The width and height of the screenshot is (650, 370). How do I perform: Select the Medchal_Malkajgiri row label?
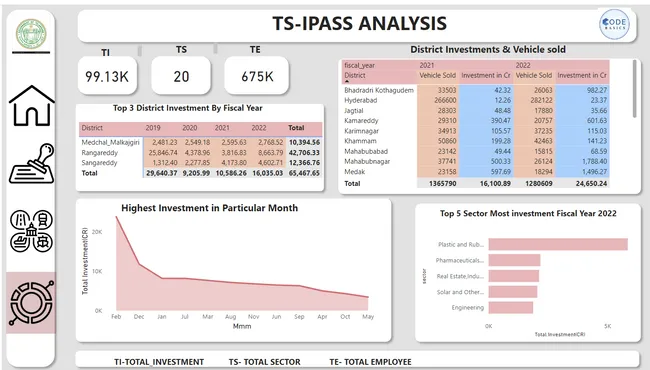coord(110,143)
